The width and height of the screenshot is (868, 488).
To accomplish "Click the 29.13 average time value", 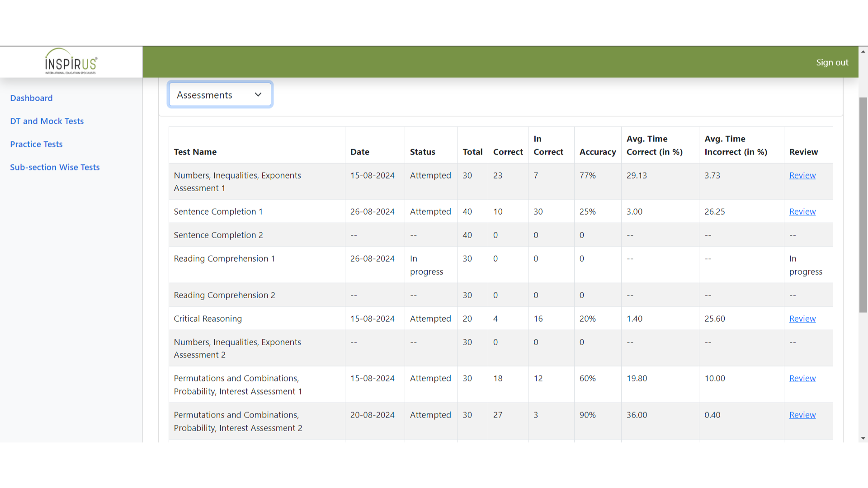I will coord(637,175).
